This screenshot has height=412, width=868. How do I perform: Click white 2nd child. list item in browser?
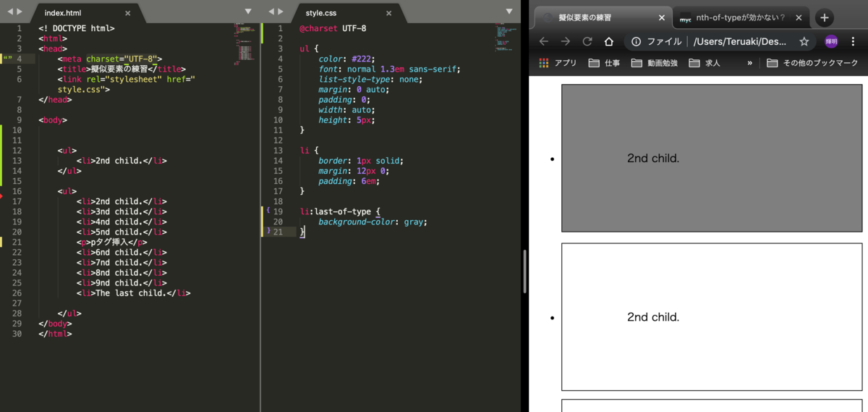point(712,317)
